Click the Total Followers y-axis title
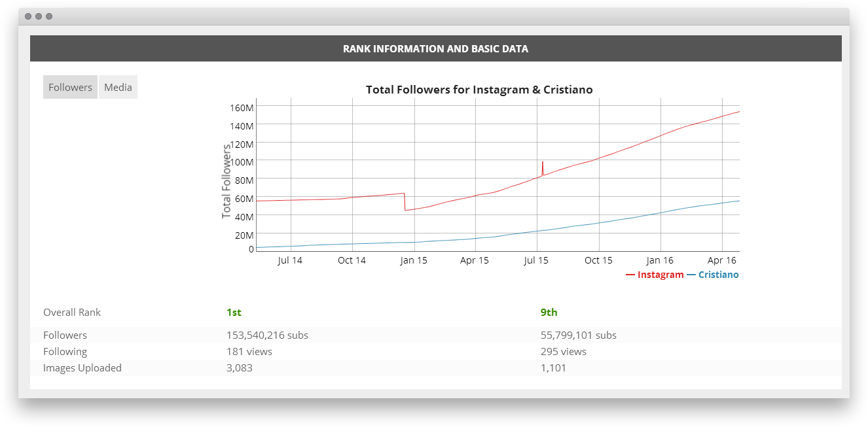Viewport: 868px width, 427px height. click(226, 181)
